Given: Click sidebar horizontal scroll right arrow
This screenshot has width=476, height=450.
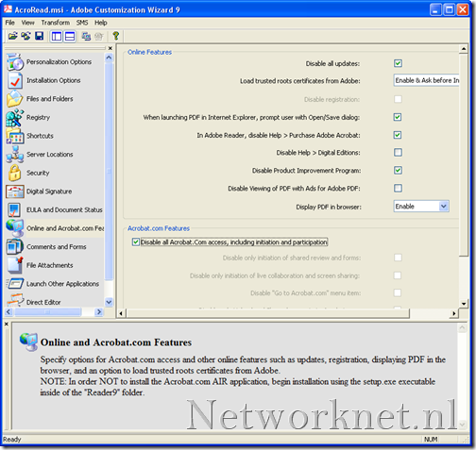Looking at the screenshot, I should point(99,312).
